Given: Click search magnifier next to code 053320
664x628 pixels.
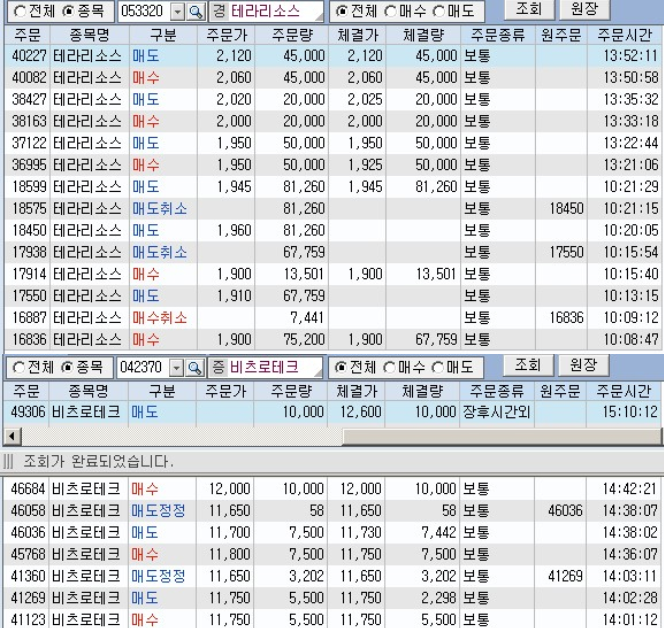Looking at the screenshot, I should (196, 11).
